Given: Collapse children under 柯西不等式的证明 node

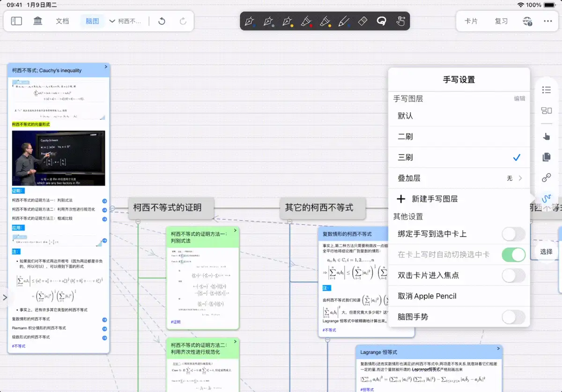Looking at the screenshot, I should [138, 221].
